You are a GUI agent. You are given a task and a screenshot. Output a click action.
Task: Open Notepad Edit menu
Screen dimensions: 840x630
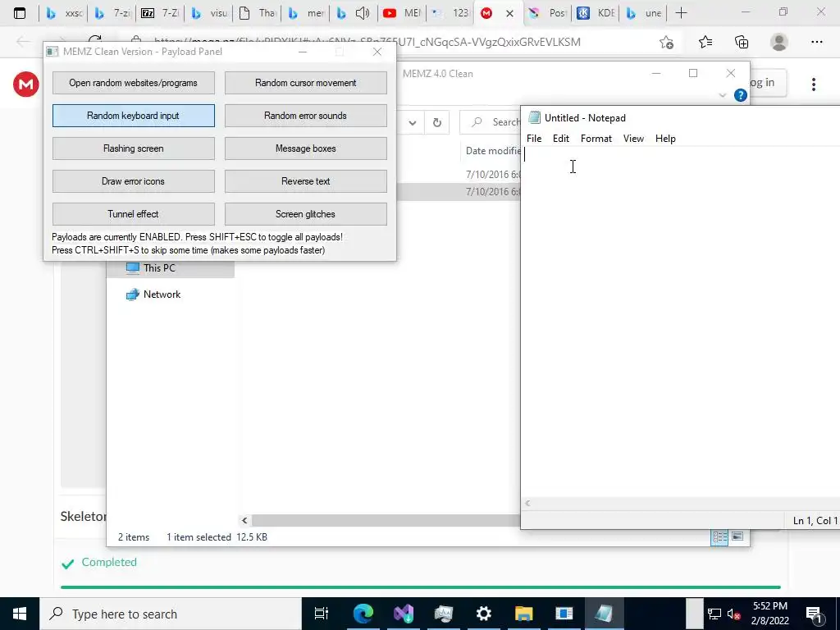(x=561, y=138)
